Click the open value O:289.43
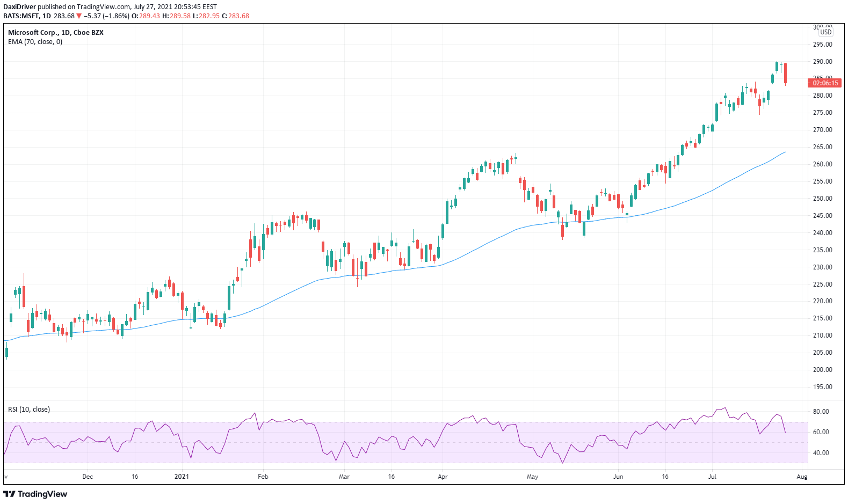 pos(146,16)
